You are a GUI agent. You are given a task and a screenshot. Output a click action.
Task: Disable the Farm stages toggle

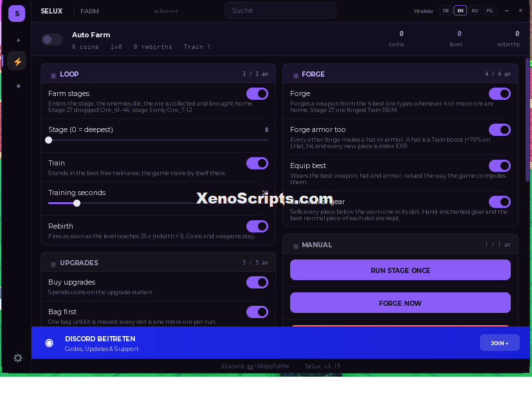point(257,93)
